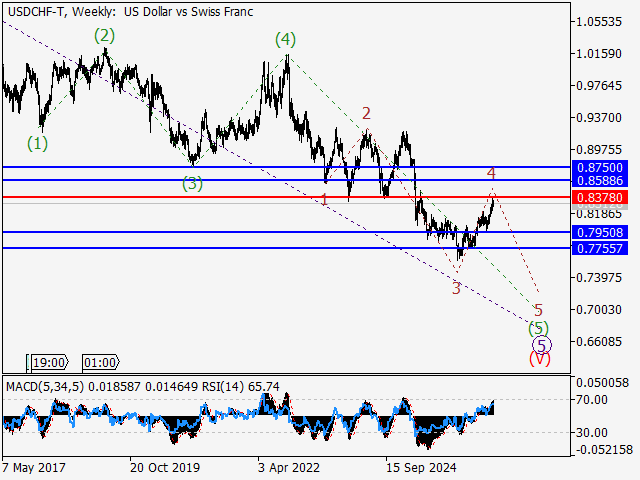This screenshot has height=480, width=640.
Task: Click brown wave label 4
Action: click(491, 173)
